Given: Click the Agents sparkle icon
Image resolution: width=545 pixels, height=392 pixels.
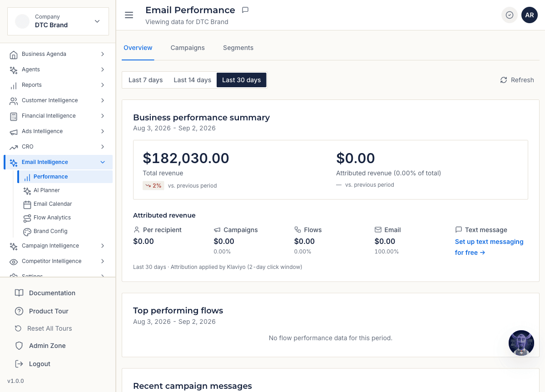Looking at the screenshot, I should (x=14, y=70).
